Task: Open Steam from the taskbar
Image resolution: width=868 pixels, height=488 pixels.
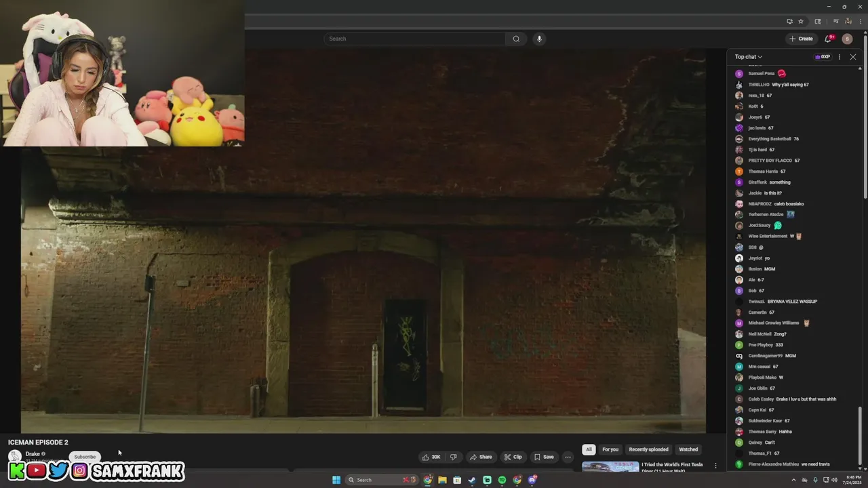Action: pos(472,480)
